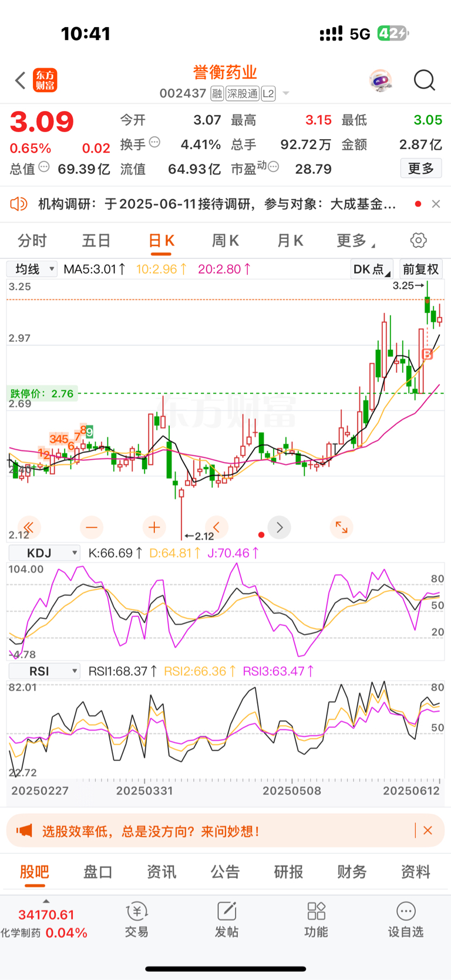451x980 pixels.
Task: Tap the search magnifier icon
Action: (x=424, y=80)
